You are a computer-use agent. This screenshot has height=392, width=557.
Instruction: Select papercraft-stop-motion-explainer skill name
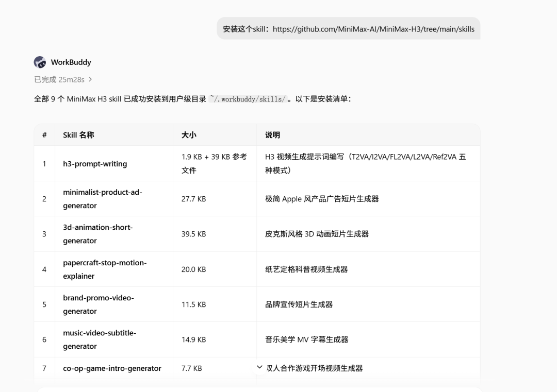click(x=105, y=269)
